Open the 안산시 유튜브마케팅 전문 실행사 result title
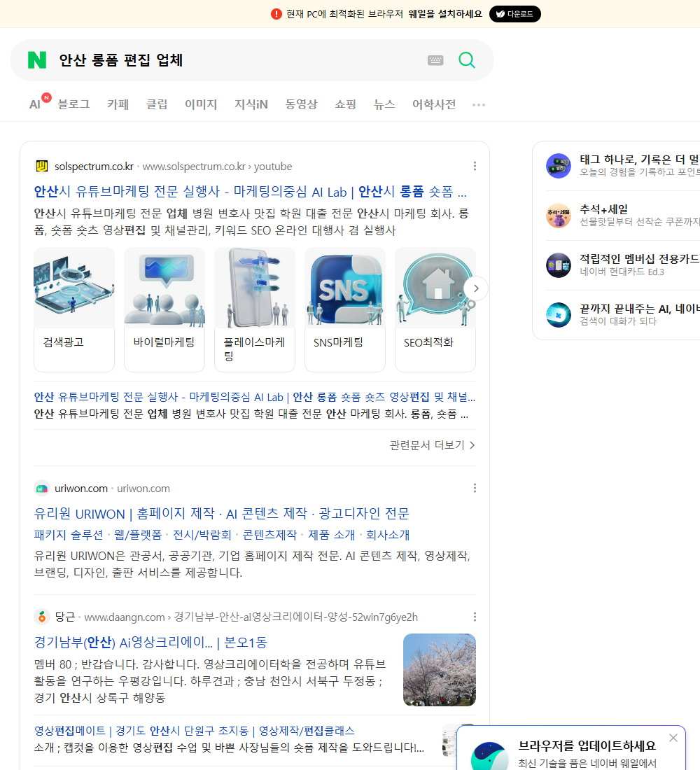The height and width of the screenshot is (770, 700). tap(250, 192)
